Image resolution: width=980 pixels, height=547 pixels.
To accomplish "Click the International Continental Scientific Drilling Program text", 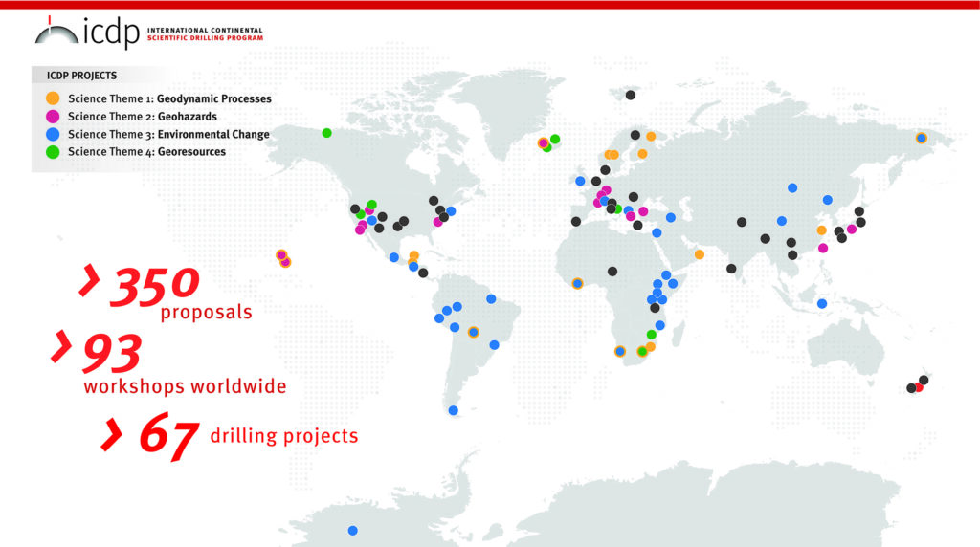I will coord(205,33).
